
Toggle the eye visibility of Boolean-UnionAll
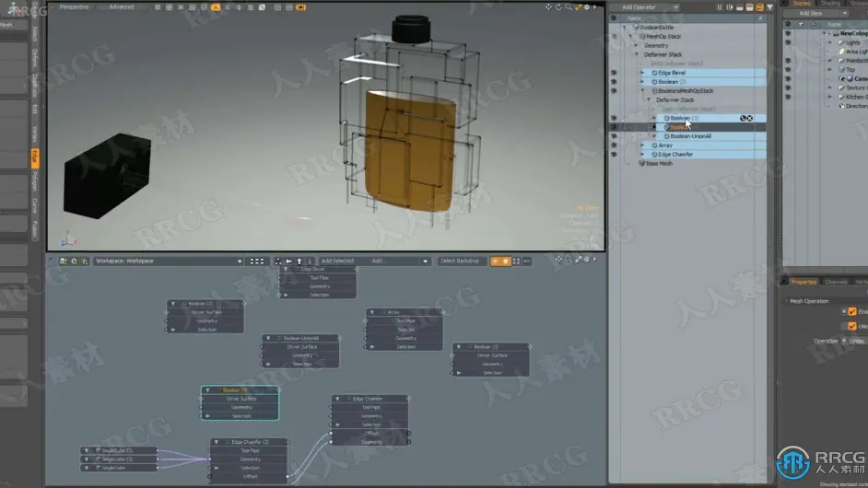click(614, 136)
